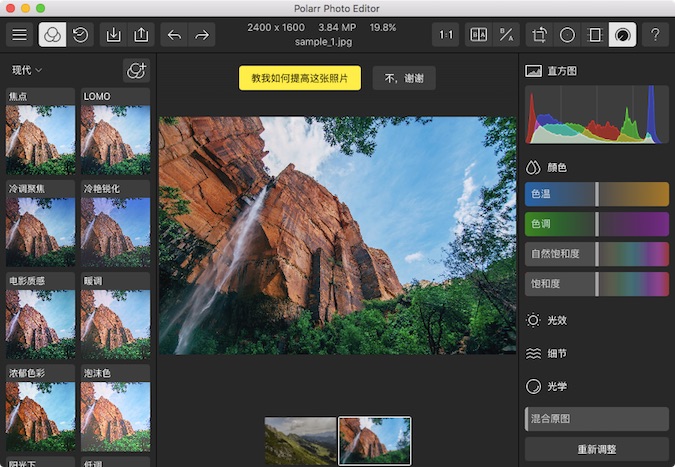Click the light effects sun icon

click(533, 320)
